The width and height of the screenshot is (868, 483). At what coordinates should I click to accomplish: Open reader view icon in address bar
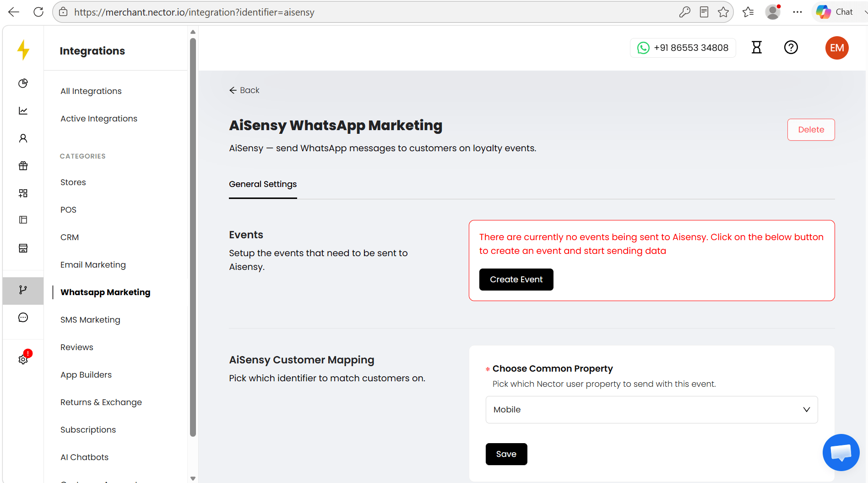coord(704,12)
